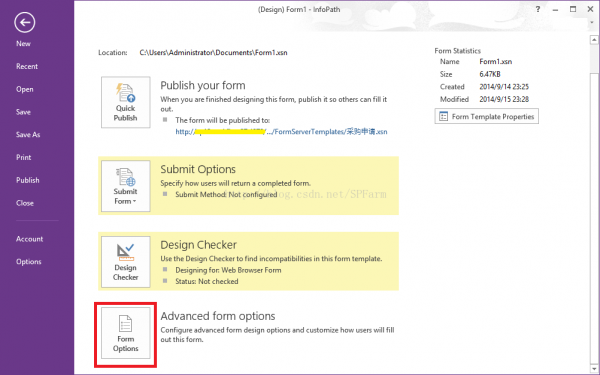The width and height of the screenshot is (600, 375).
Task: Click 'Designing for: Web Browser Form' text
Action: click(x=228, y=270)
